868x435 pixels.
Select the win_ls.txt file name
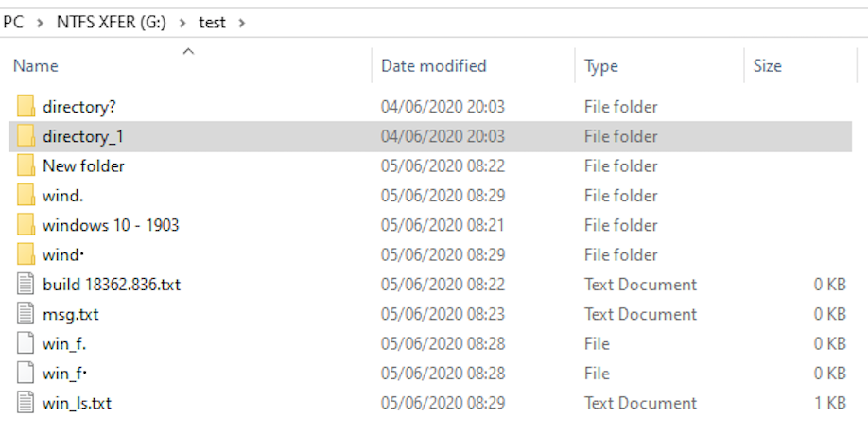point(77,403)
